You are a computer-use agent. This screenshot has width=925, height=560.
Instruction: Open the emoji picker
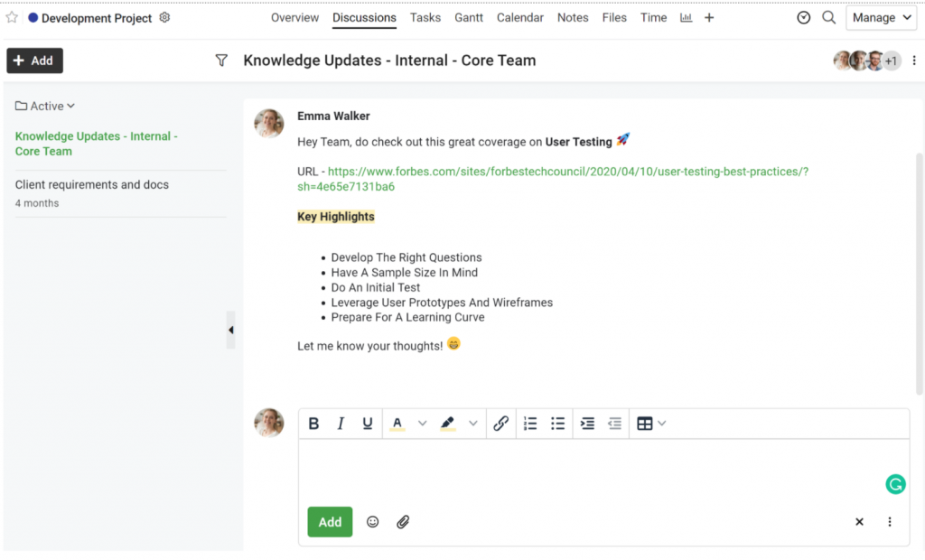click(372, 522)
